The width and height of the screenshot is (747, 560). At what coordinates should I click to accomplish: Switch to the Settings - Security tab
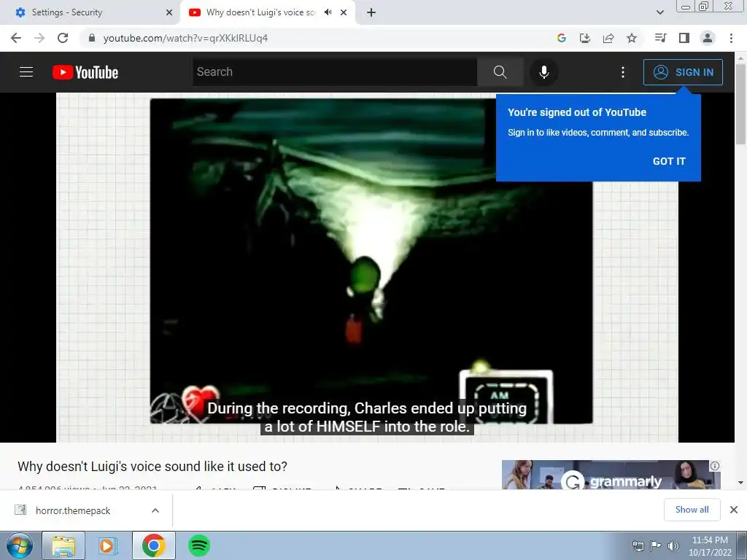(88, 12)
